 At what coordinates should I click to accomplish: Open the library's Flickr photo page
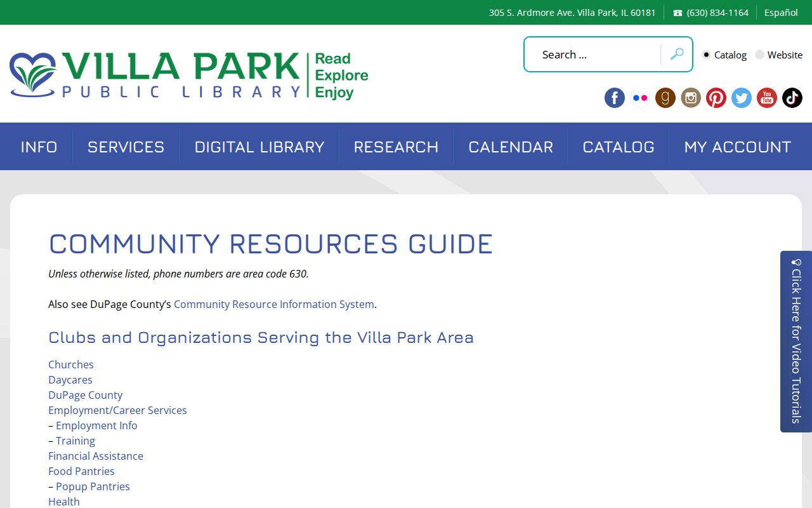click(640, 98)
